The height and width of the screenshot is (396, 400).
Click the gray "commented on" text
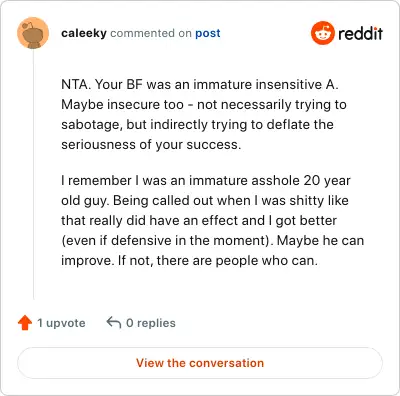pyautogui.click(x=151, y=33)
